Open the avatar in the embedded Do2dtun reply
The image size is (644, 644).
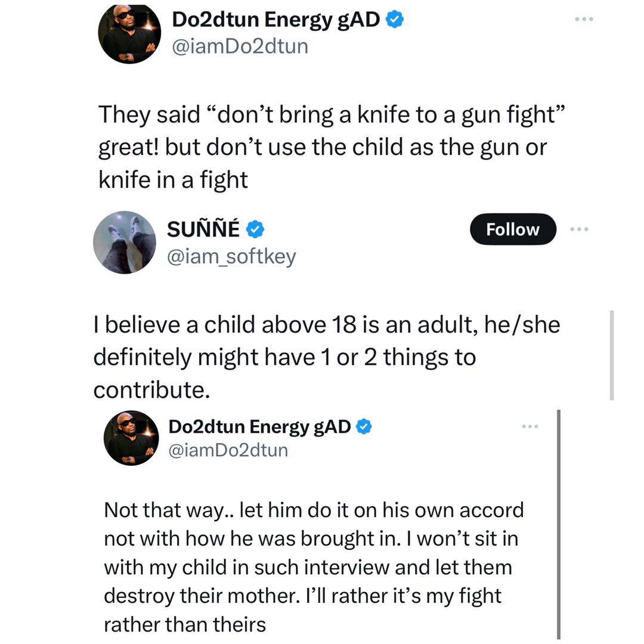132,438
